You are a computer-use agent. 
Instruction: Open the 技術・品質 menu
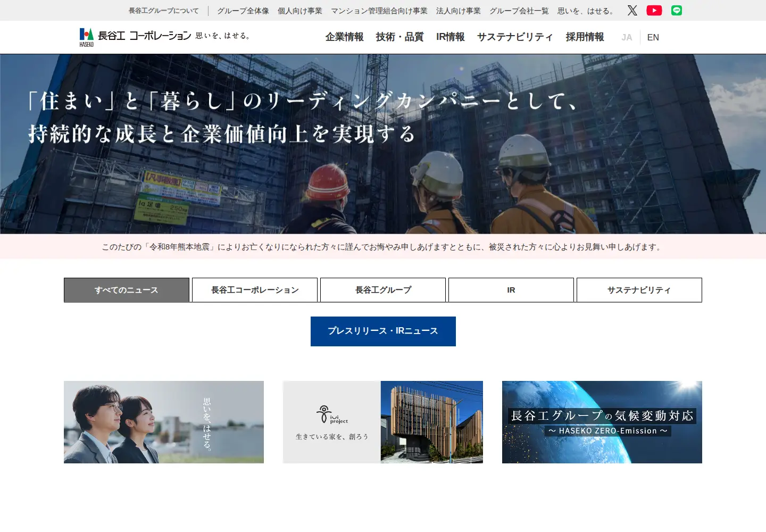click(399, 37)
